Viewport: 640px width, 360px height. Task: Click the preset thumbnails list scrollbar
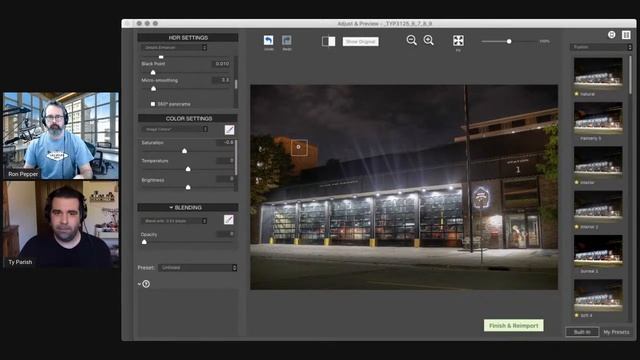[631, 76]
